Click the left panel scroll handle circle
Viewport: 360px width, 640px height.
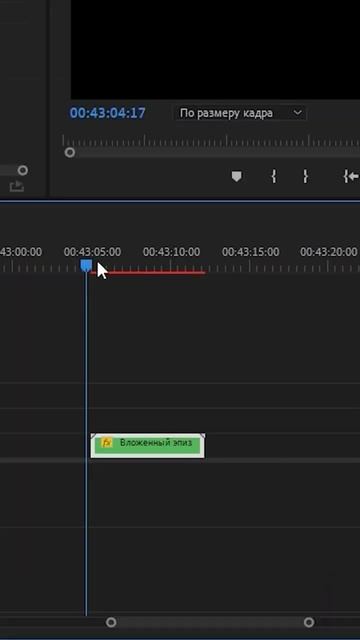pyautogui.click(x=23, y=170)
